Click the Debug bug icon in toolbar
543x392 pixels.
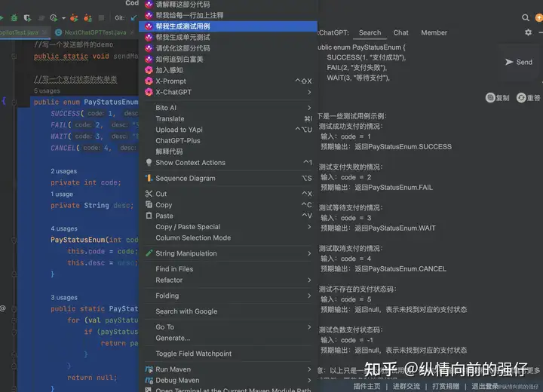[x=14, y=17]
